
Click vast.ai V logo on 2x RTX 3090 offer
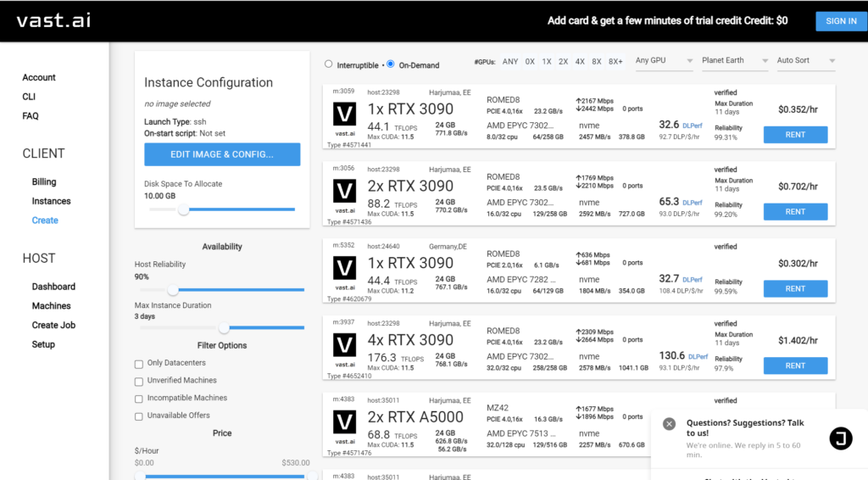(344, 192)
